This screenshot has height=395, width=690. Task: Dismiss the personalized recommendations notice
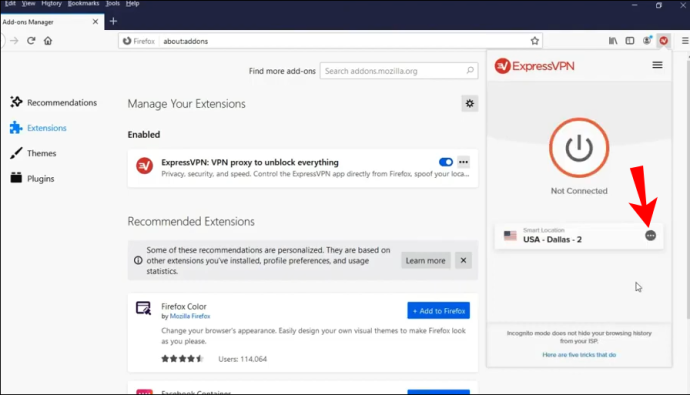pyautogui.click(x=463, y=260)
